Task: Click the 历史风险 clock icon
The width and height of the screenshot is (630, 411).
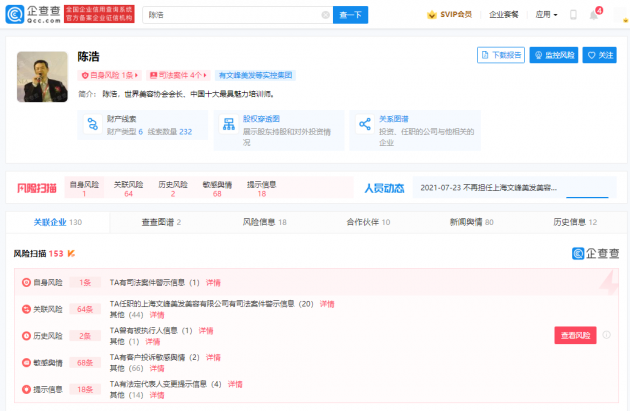Action: click(26, 336)
